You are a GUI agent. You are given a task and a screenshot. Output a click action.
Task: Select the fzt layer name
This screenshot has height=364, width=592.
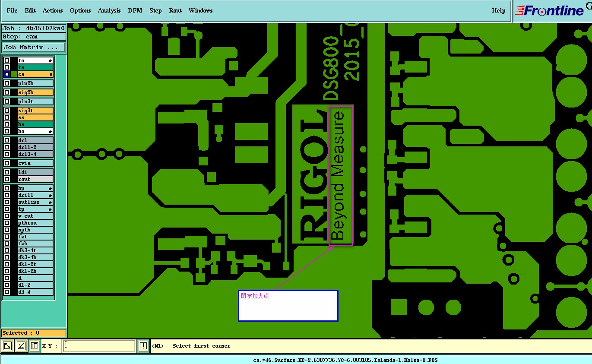pos(35,237)
